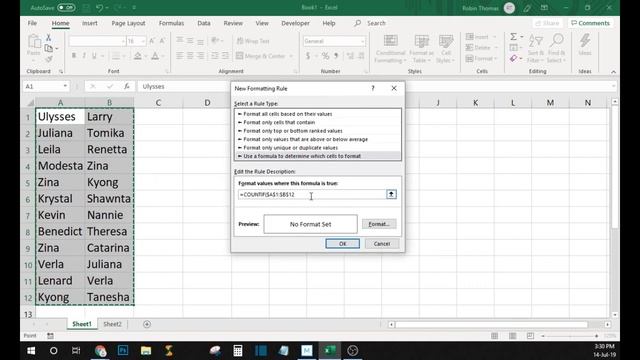Click Cancel in New Formatting Rule dialog
The height and width of the screenshot is (360, 640).
click(382, 244)
